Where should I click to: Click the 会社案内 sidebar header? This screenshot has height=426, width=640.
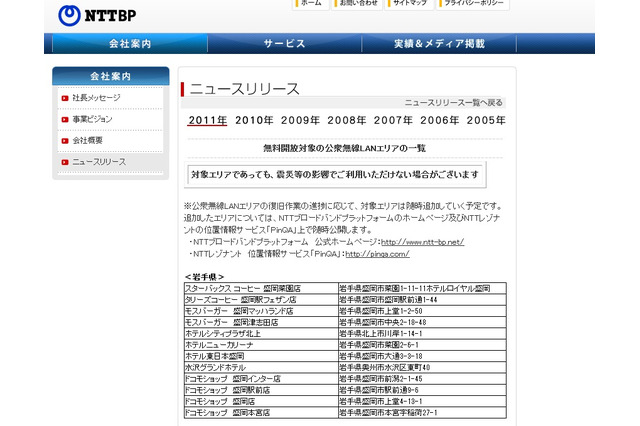111,76
